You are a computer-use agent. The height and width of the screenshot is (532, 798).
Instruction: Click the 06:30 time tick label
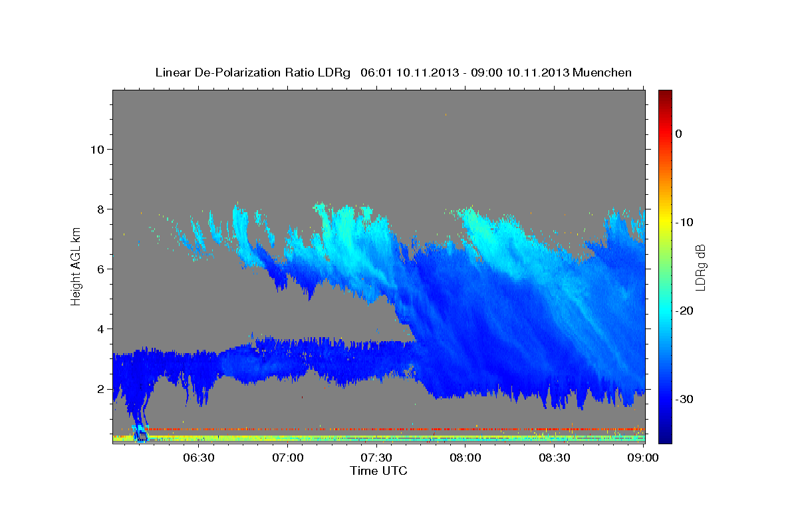click(198, 458)
